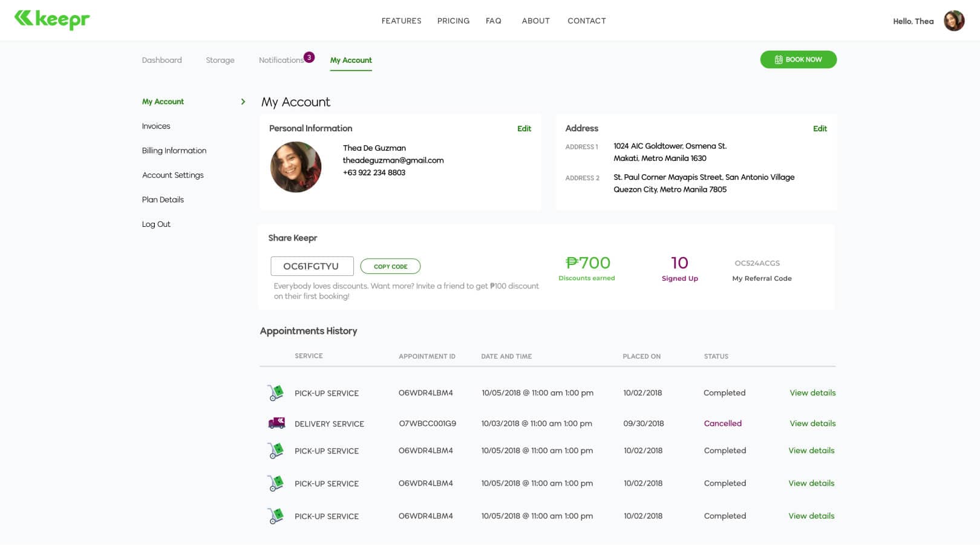Open Billing Information in the sidebar

174,151
